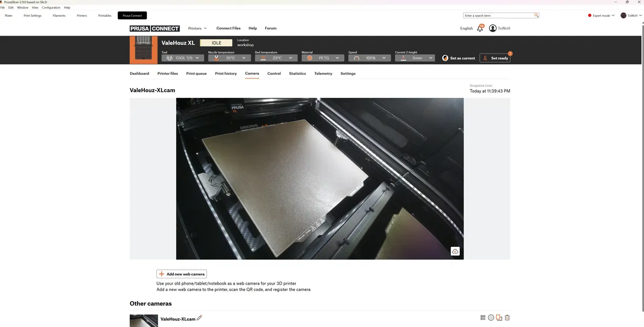
Task: Open the Configuration menu
Action: [x=50, y=7]
